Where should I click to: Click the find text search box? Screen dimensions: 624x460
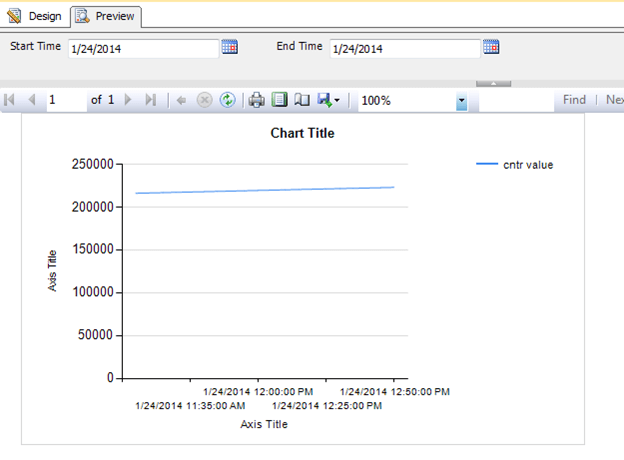coord(516,100)
